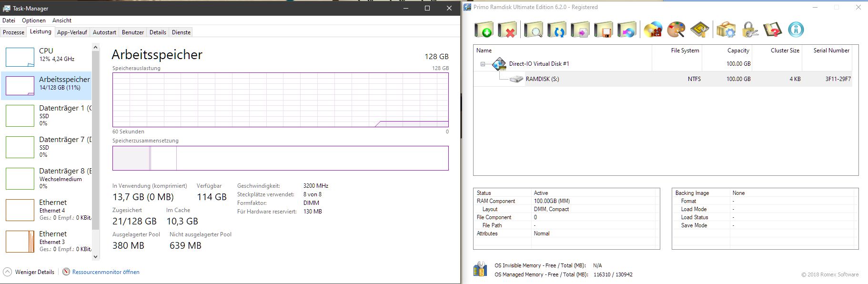The width and height of the screenshot is (868, 284).
Task: Switch to the Prozesse tab
Action: tap(13, 32)
